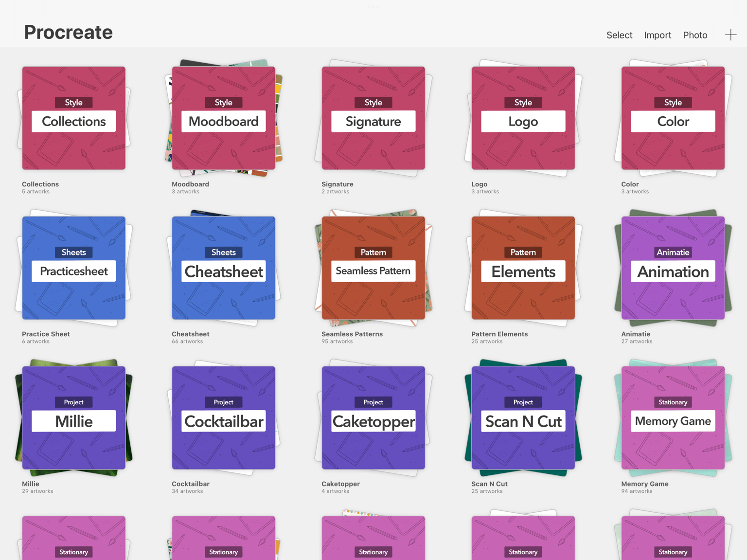Click the '27 artworks' count text
Image resolution: width=747 pixels, height=560 pixels.
tap(637, 342)
